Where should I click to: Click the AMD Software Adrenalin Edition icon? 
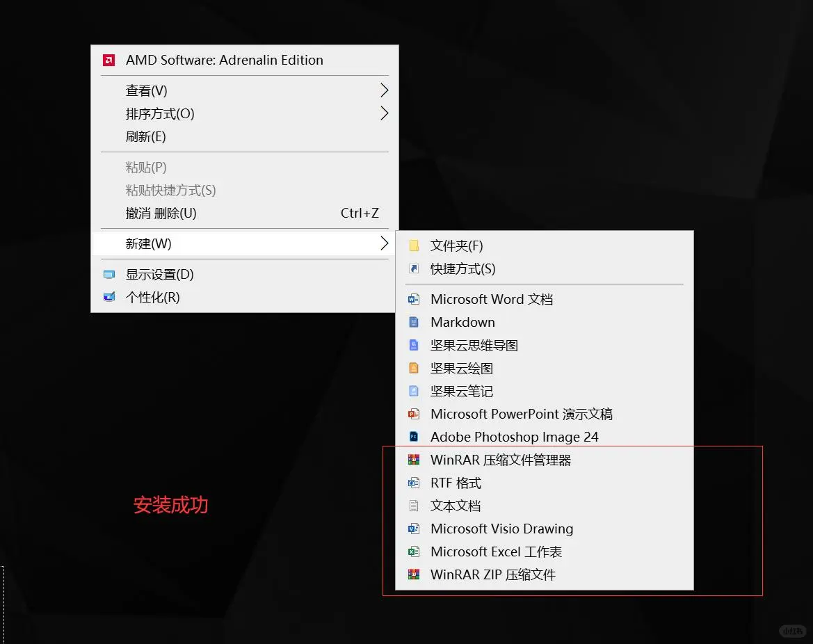click(x=108, y=61)
